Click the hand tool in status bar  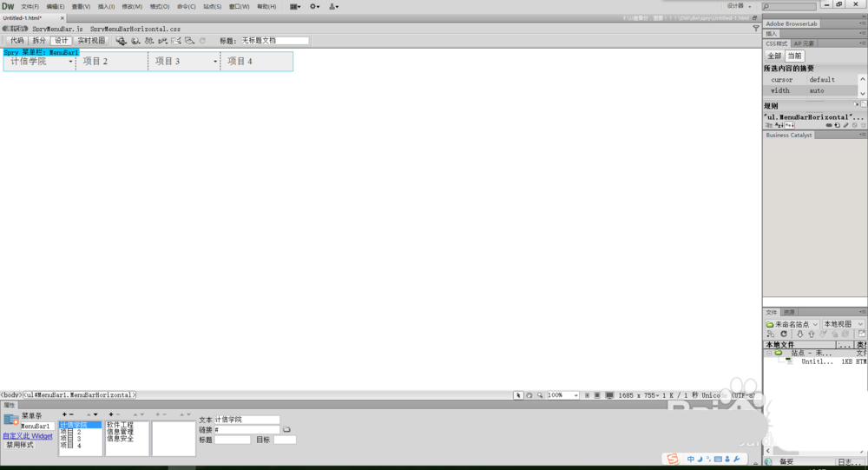[529, 395]
